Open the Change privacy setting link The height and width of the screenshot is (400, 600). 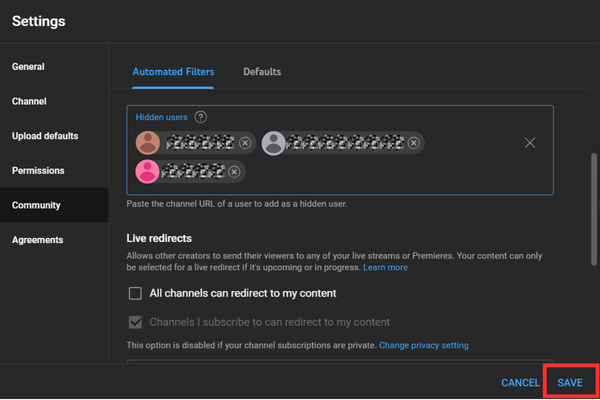(x=424, y=346)
